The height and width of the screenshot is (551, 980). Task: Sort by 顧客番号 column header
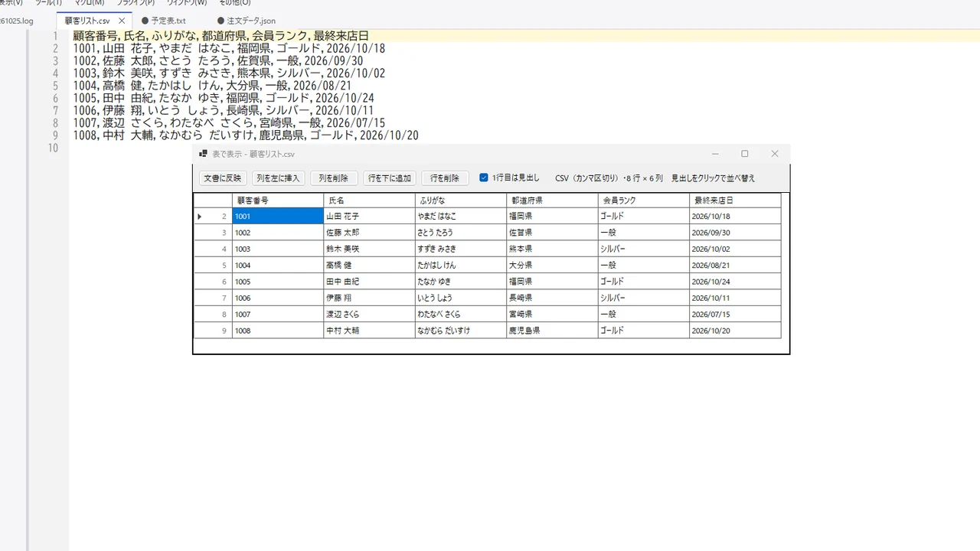[278, 201]
